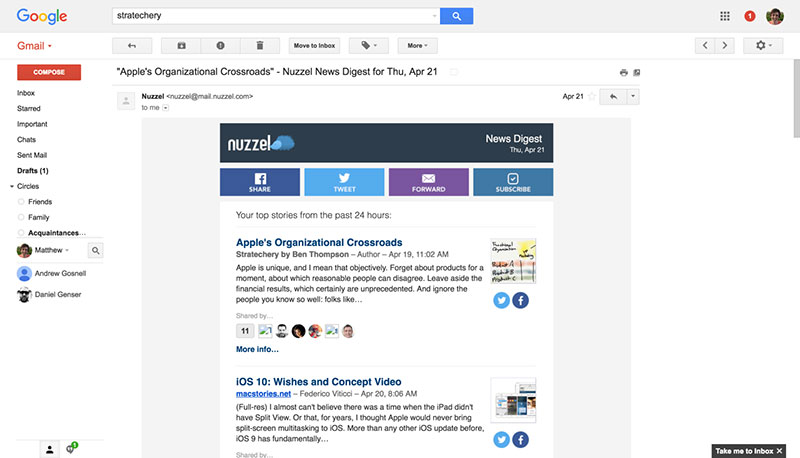
Task: Star the Nuzzel message
Action: pyautogui.click(x=592, y=96)
